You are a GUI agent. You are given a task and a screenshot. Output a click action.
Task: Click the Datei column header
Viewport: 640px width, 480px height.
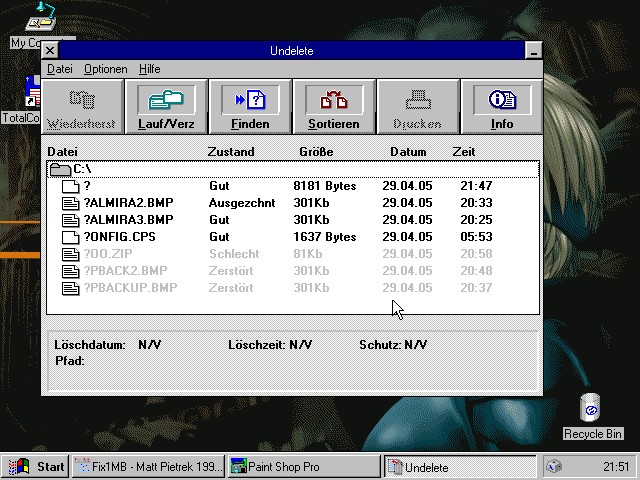click(x=62, y=152)
